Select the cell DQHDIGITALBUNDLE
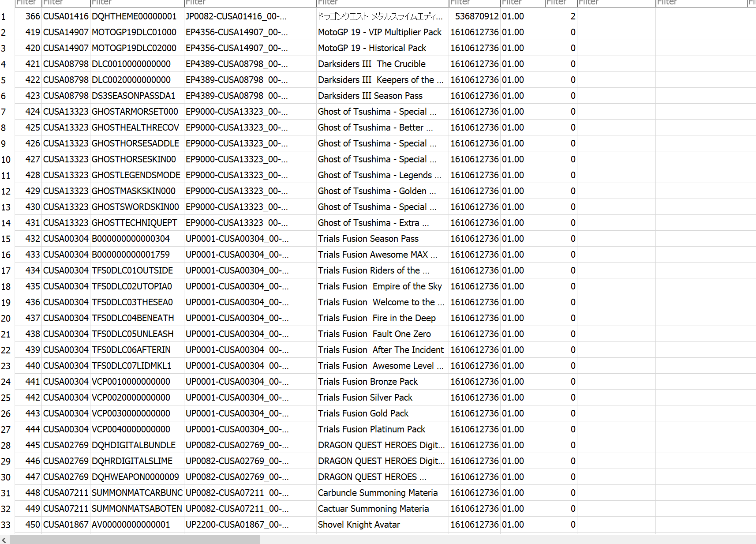 137,445
